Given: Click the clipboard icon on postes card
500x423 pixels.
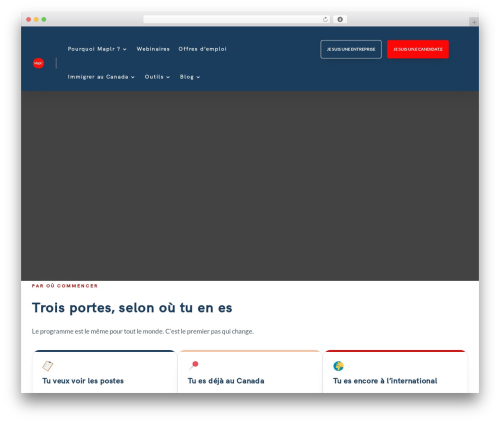Looking at the screenshot, I should click(x=48, y=366).
